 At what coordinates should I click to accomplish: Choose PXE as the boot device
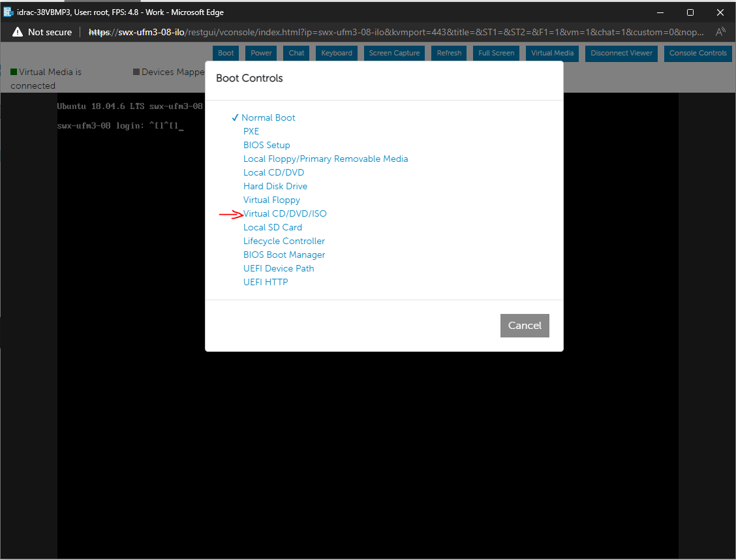251,131
